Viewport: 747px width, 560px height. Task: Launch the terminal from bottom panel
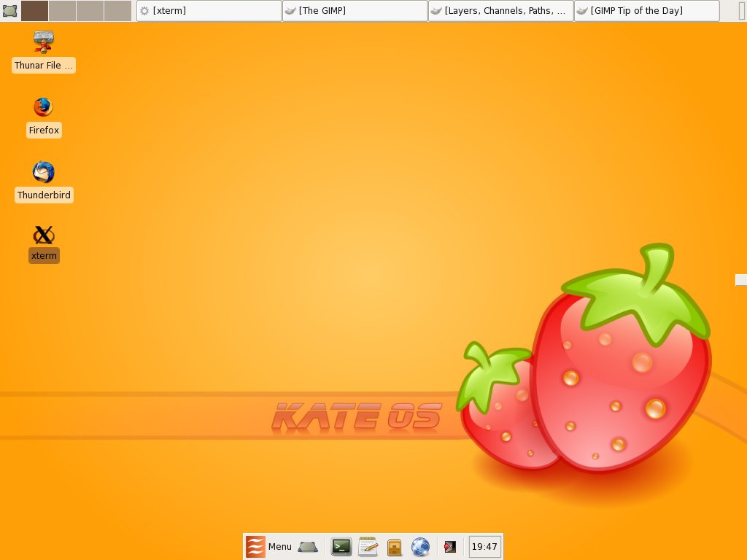pos(341,547)
